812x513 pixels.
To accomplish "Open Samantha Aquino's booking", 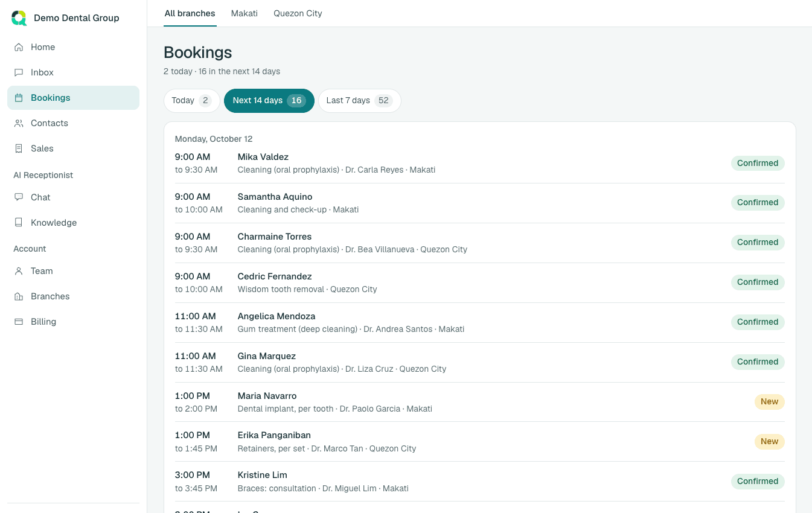I will (x=479, y=203).
